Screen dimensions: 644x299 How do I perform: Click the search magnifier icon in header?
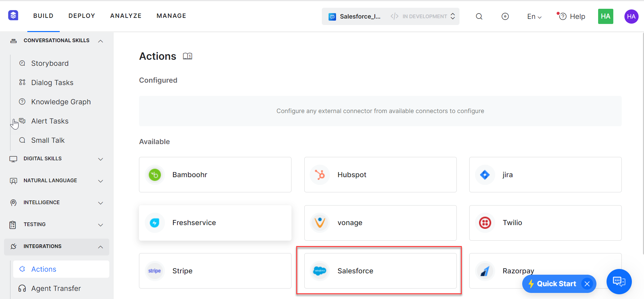(x=479, y=17)
